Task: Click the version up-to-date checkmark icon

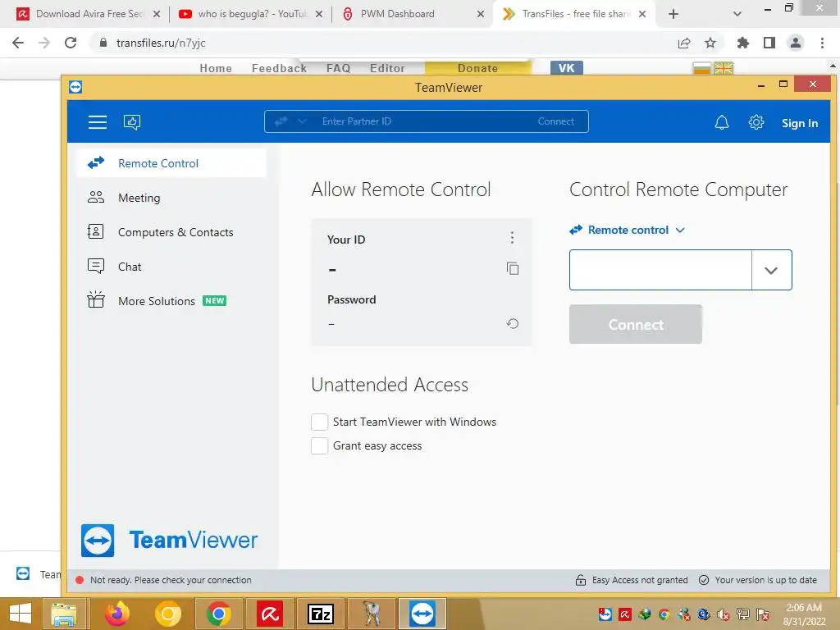Action: (704, 580)
